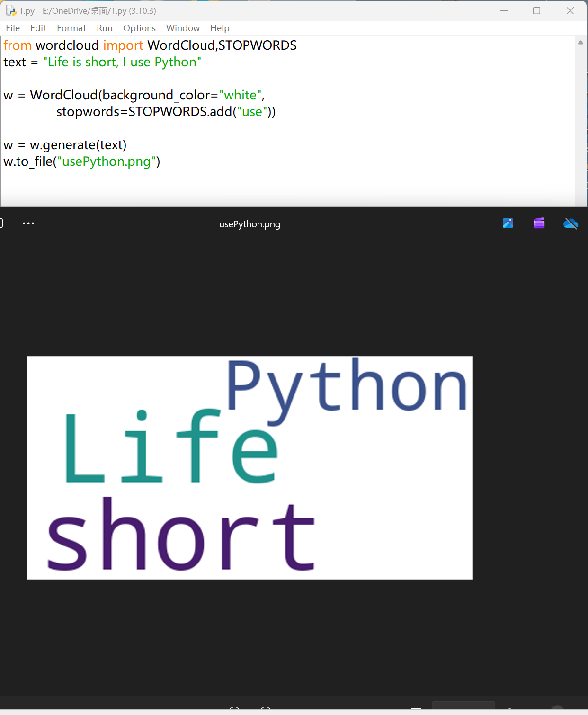Open the Run menu
Image resolution: width=588 pixels, height=715 pixels.
pyautogui.click(x=105, y=28)
